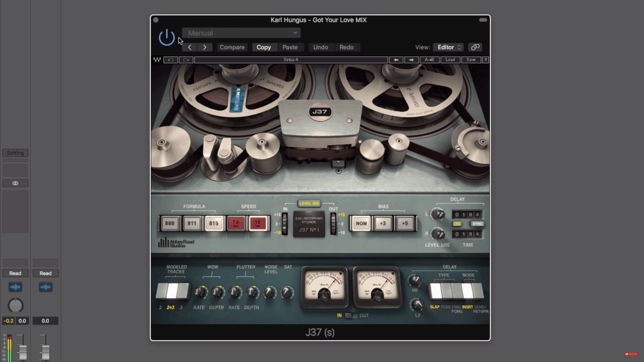
Task: Toggle the LEVEL link button
Action: point(309,203)
